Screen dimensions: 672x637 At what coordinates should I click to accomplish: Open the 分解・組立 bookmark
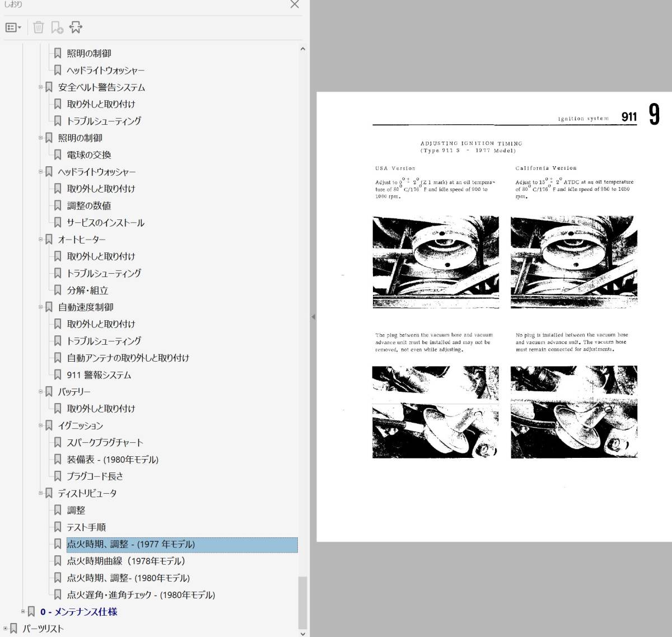tap(87, 291)
